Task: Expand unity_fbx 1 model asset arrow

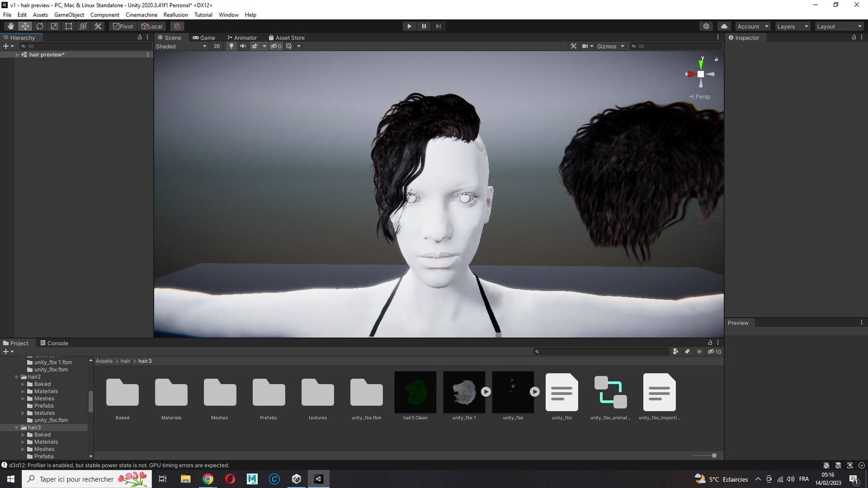Action: [486, 392]
